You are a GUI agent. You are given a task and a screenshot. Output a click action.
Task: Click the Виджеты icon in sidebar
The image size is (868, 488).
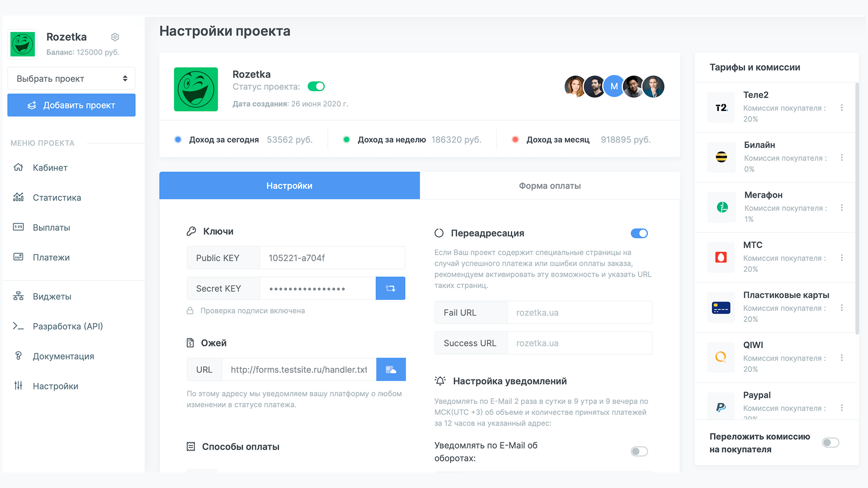pyautogui.click(x=18, y=296)
